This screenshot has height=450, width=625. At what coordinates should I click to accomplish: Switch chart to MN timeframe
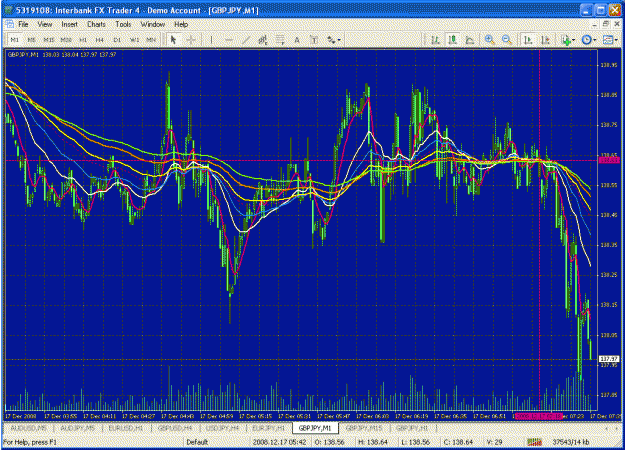tap(151, 39)
